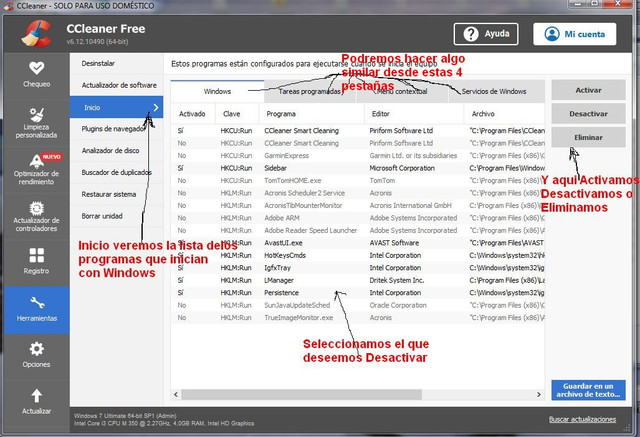Sort by the Programa column header

click(311, 114)
